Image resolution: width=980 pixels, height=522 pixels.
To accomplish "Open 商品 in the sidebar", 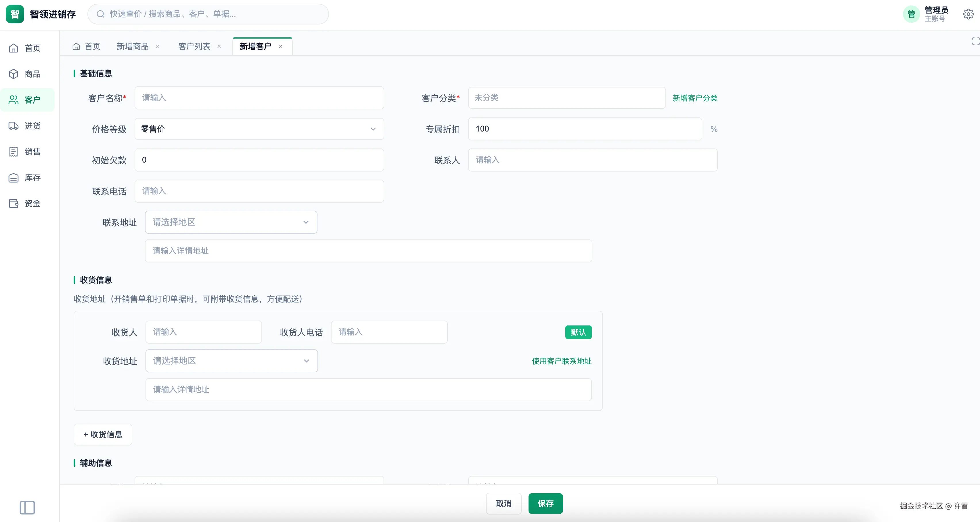I will click(27, 74).
